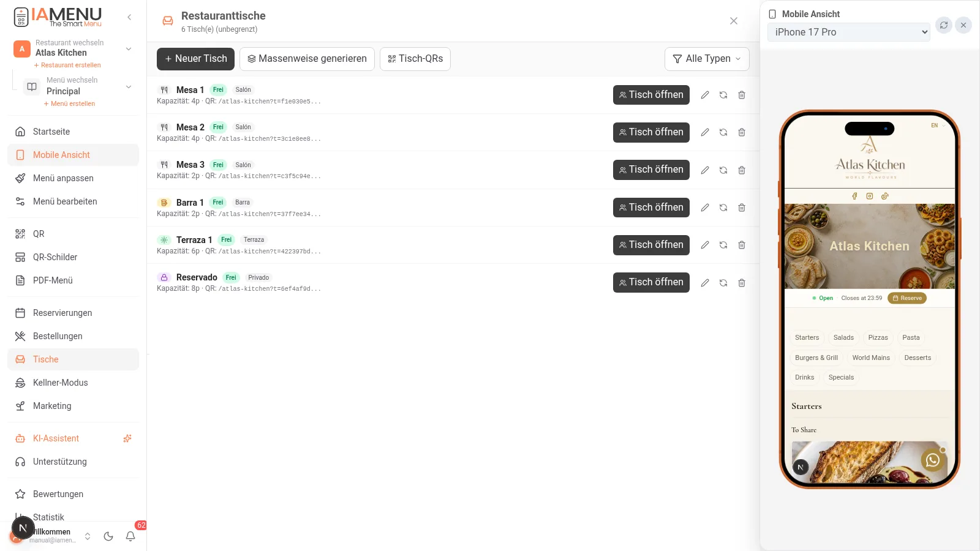Viewport: 980px width, 551px height.
Task: Select the Pizzas category chip in preview
Action: 878,337
